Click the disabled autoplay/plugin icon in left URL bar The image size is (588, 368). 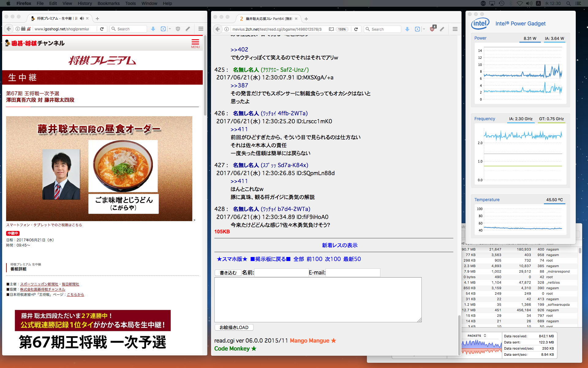(x=29, y=29)
